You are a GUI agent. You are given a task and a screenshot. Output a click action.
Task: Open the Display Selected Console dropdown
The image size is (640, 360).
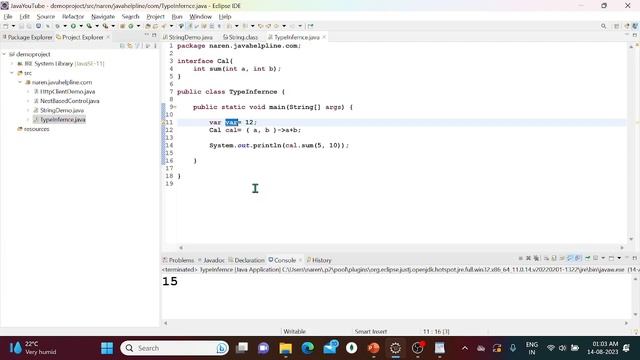(603, 258)
